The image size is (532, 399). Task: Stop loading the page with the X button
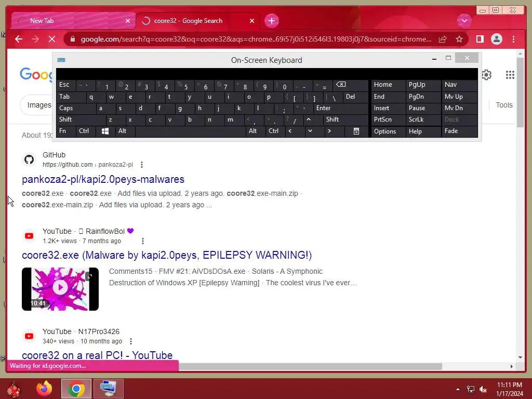click(x=52, y=39)
